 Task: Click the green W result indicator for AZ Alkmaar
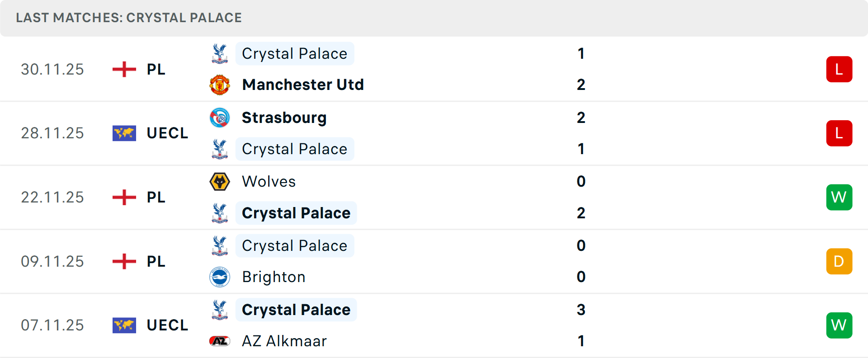(x=839, y=325)
